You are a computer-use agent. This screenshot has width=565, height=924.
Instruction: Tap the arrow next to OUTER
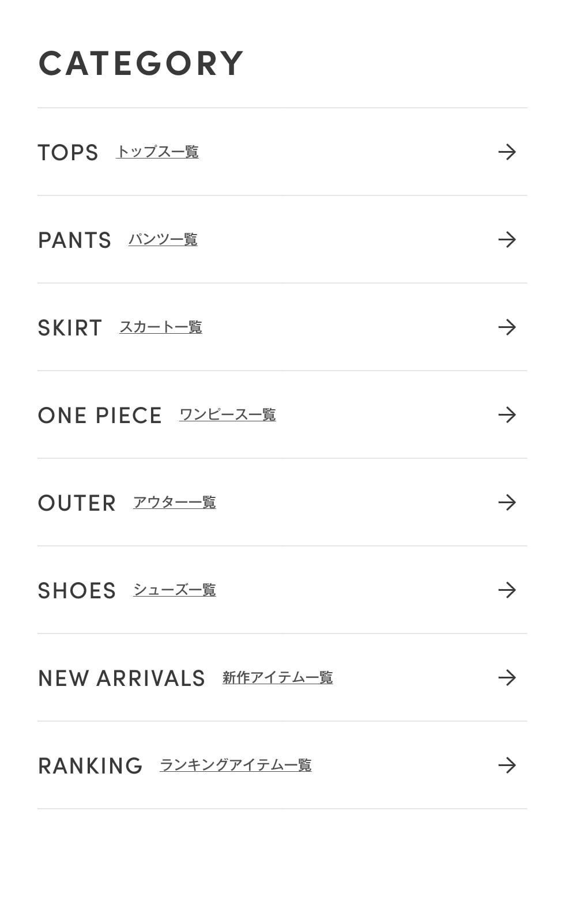[507, 503]
